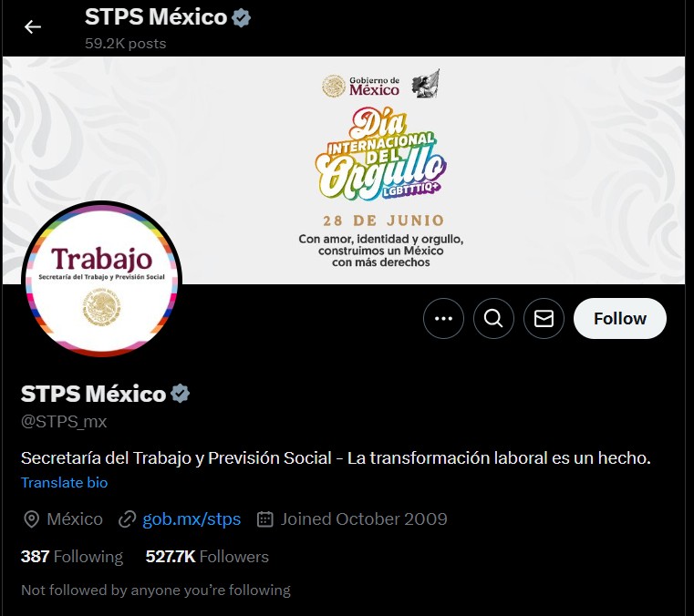Click the Joined October 2009 text

point(364,519)
